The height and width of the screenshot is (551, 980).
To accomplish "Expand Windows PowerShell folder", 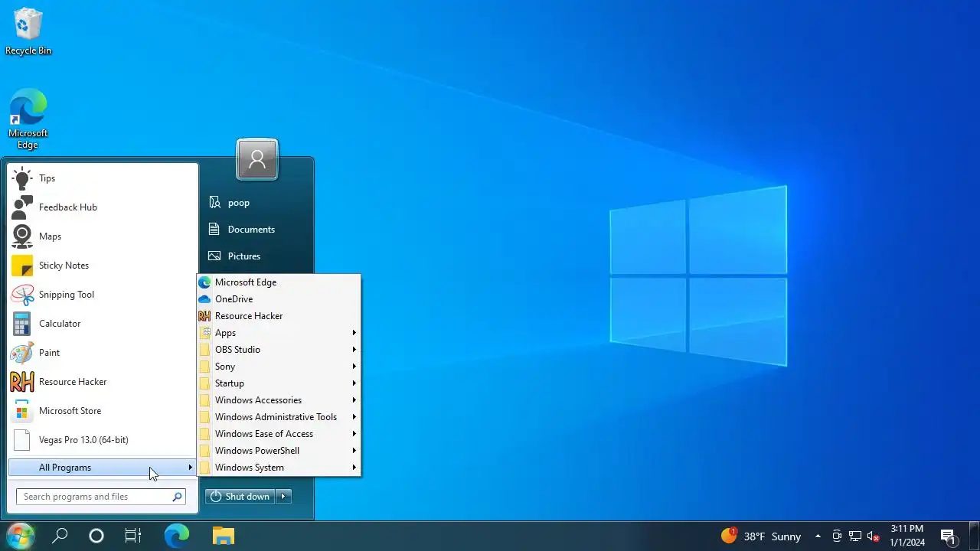I will (x=279, y=451).
